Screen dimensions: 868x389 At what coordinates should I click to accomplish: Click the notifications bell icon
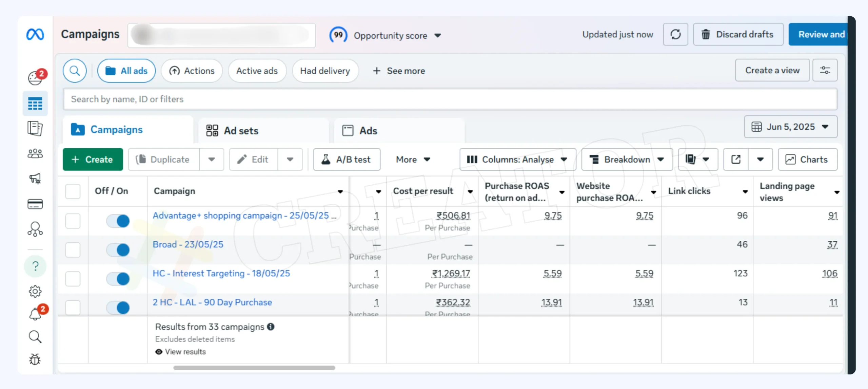tap(35, 314)
